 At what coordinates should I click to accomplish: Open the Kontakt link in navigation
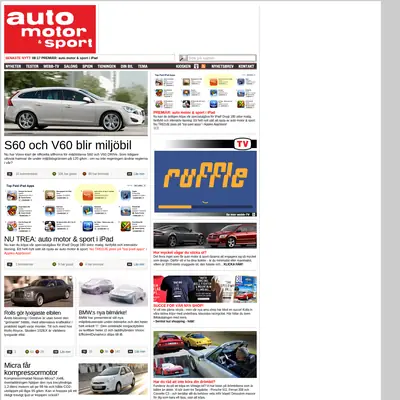click(x=246, y=66)
